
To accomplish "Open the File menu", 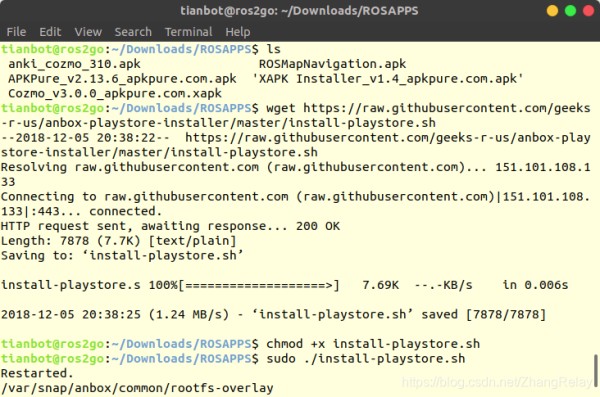I will click(x=16, y=32).
